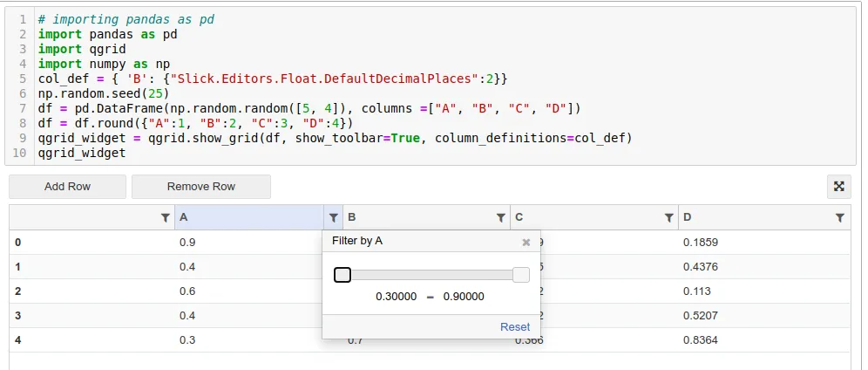Open the filter icon for column D
This screenshot has height=370, width=868.
[x=840, y=217]
